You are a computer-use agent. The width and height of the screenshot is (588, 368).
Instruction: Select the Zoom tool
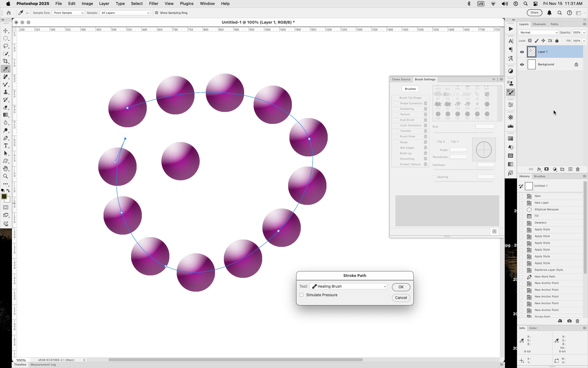pyautogui.click(x=6, y=176)
